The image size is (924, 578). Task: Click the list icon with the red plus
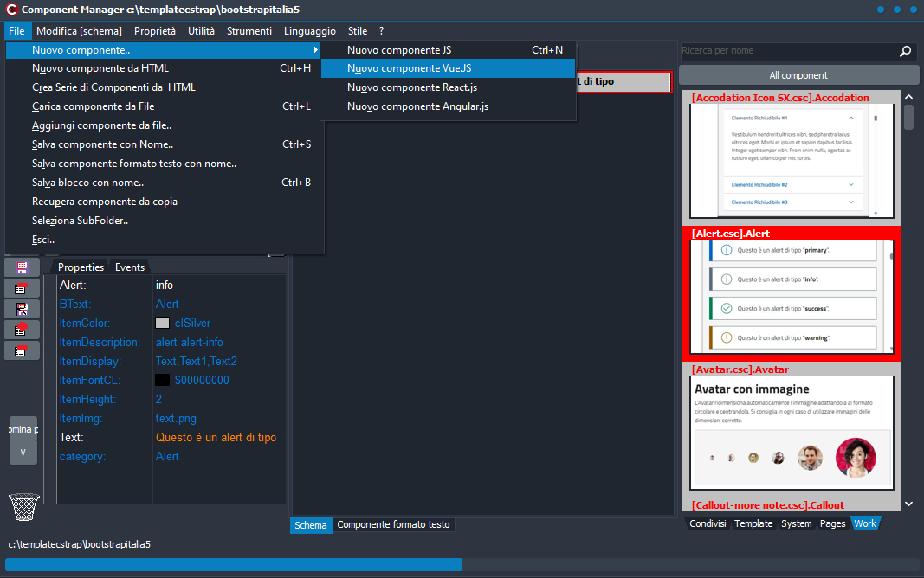coord(22,330)
